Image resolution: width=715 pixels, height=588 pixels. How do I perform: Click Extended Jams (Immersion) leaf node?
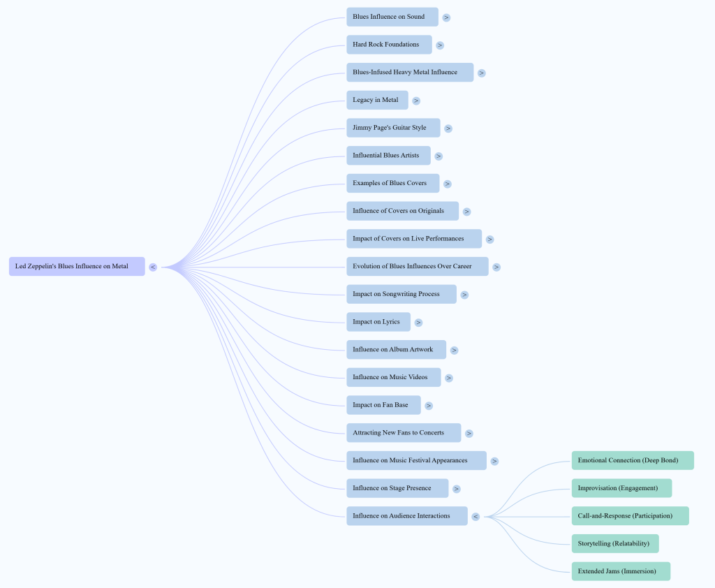(621, 571)
